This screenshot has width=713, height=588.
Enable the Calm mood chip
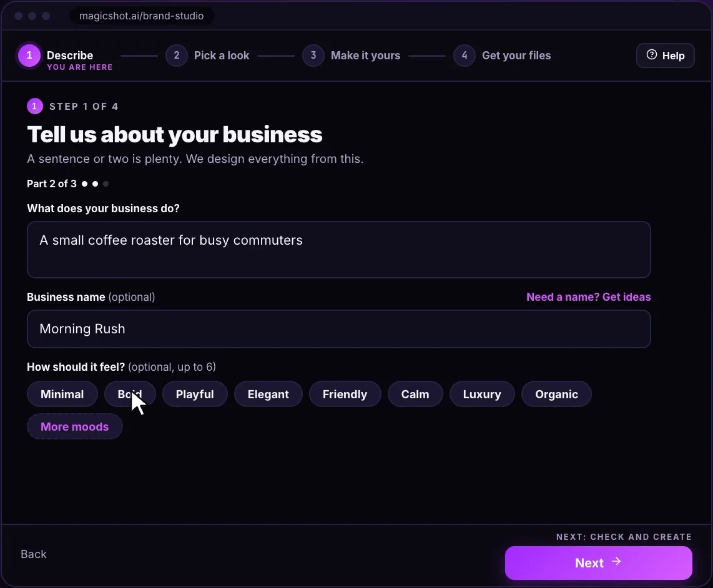pos(415,394)
